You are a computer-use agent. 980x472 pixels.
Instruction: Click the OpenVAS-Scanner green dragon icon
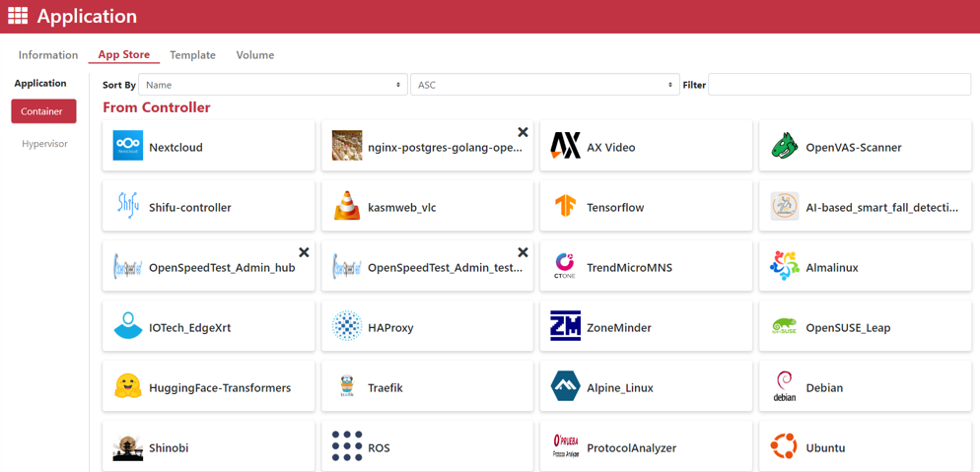(785, 146)
